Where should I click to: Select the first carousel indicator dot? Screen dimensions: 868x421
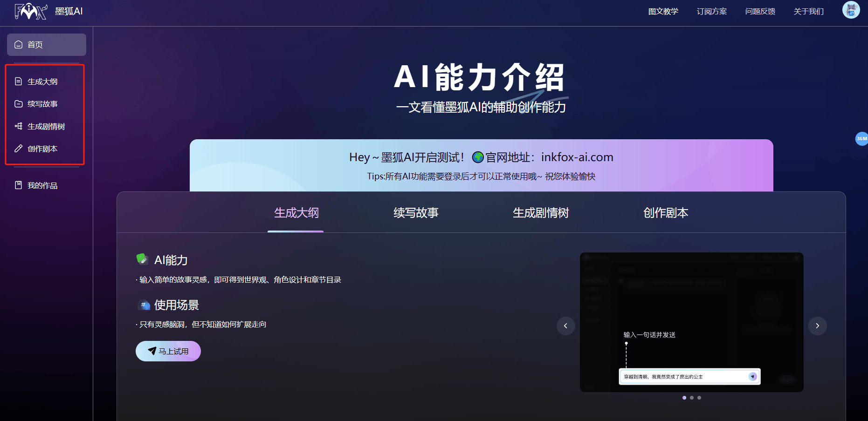(x=684, y=398)
